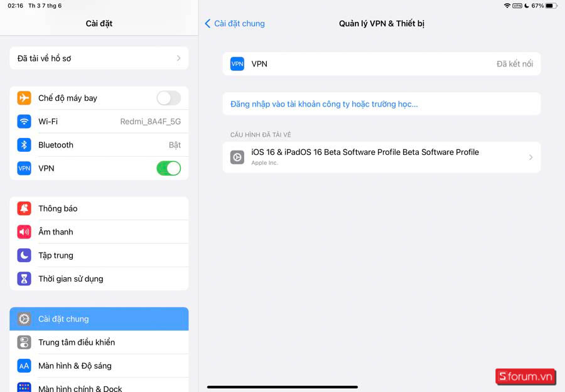Tap the Trung tâm điều khiển icon
The height and width of the screenshot is (392, 565).
point(24,342)
